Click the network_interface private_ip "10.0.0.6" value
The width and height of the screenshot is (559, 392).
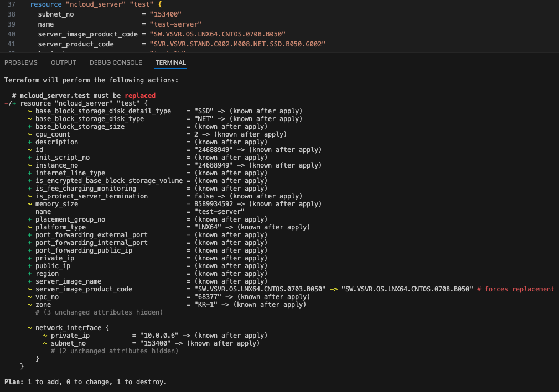coord(159,336)
